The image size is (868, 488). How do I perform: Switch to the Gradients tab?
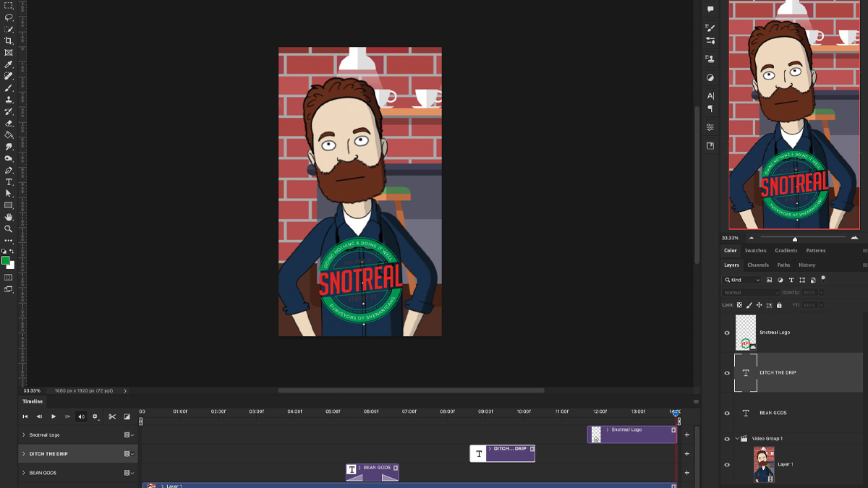[786, 250]
